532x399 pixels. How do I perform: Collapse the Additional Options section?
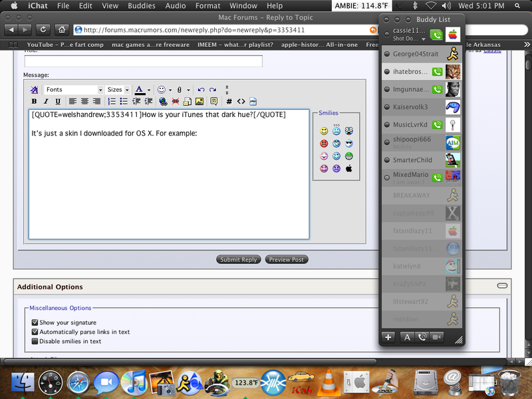[x=502, y=286]
